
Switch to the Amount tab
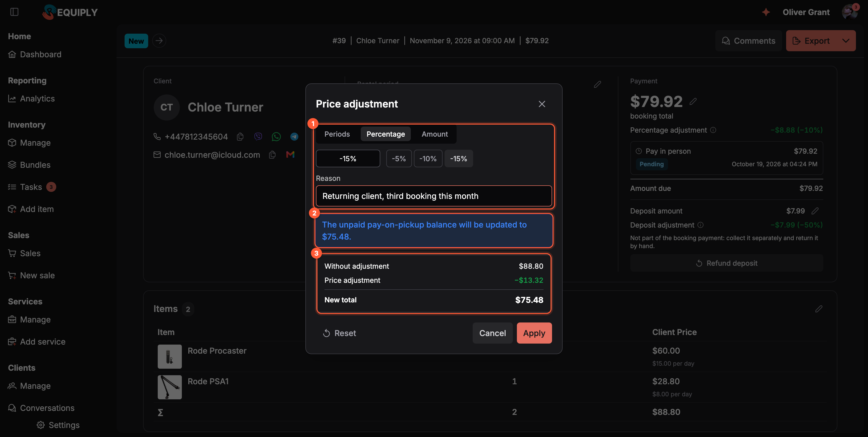point(435,134)
